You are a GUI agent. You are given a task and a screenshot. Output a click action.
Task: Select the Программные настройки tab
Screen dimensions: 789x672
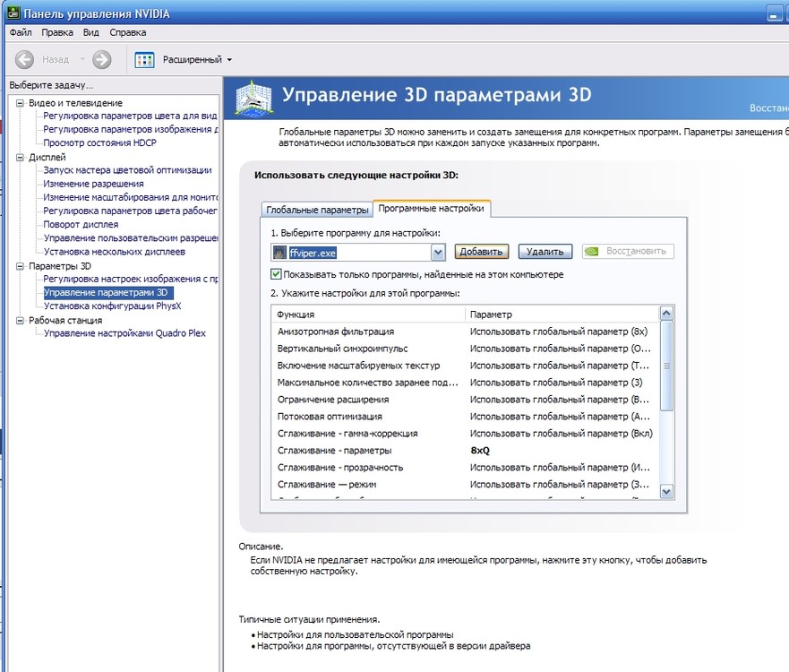coord(432,209)
